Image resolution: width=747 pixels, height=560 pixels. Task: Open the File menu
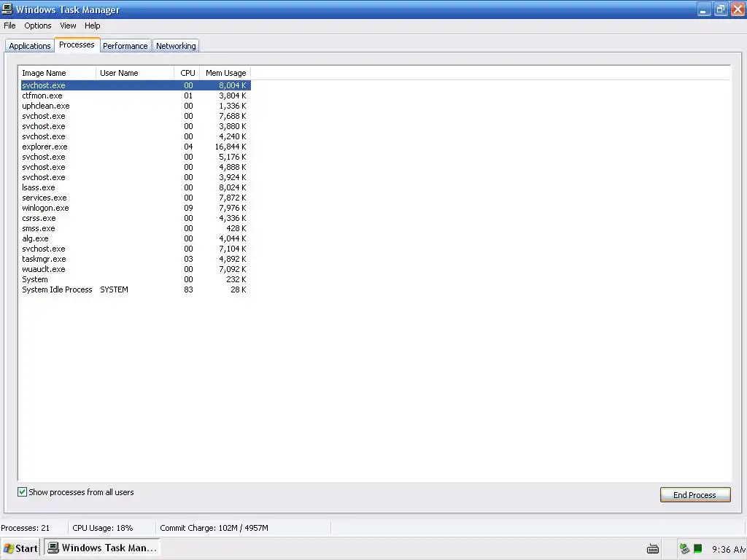(x=9, y=26)
